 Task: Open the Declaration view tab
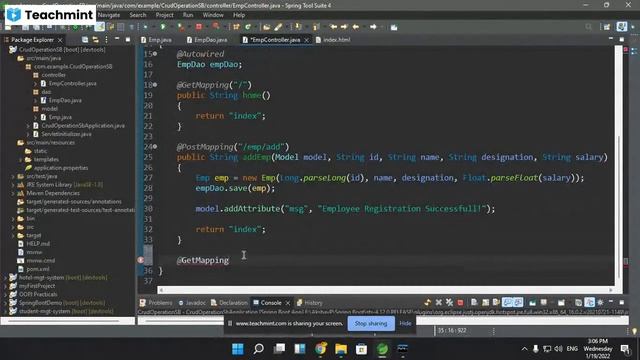tap(229, 303)
